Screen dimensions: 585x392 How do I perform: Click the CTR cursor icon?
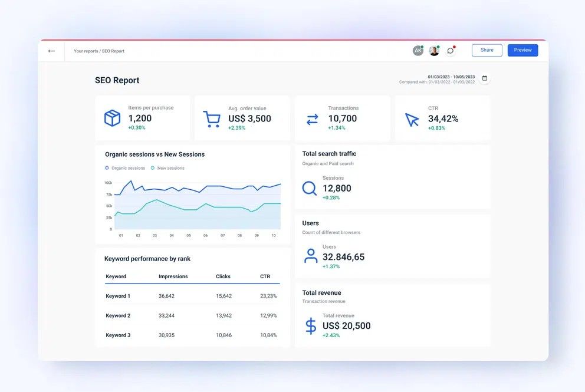coord(412,120)
